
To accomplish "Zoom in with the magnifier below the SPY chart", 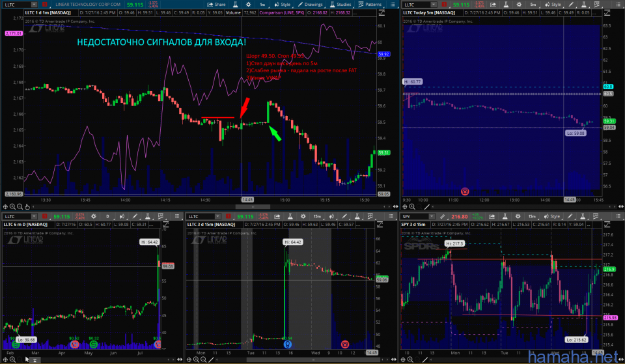I will tap(410, 360).
